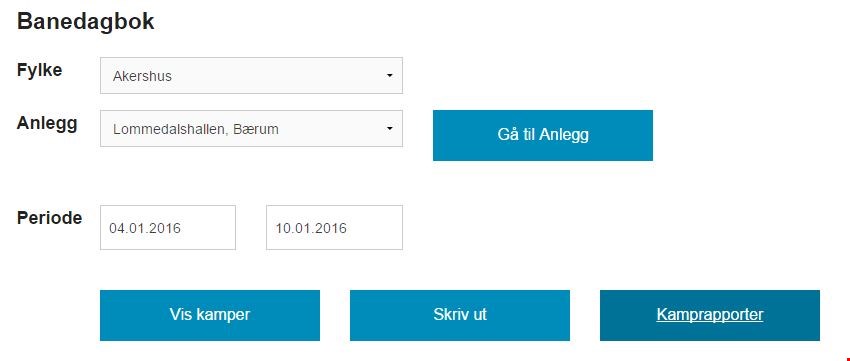The height and width of the screenshot is (361, 850).
Task: Click the Banedagbok page heading
Action: (86, 22)
